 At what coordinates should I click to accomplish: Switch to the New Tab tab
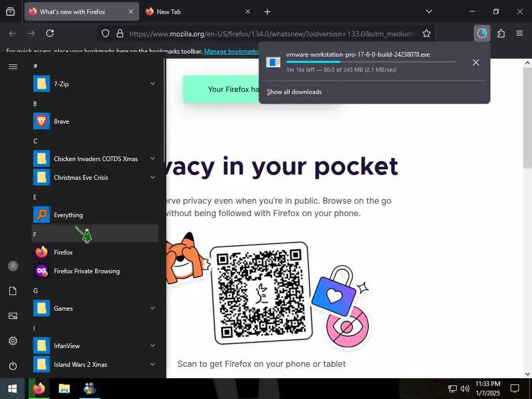pos(198,12)
